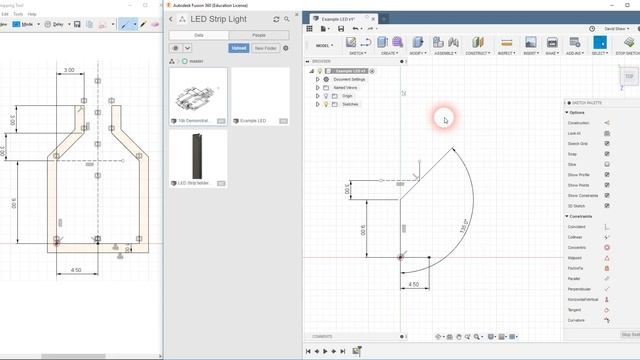
Task: Click the Press Pull icon in MODIFY group
Action: point(418,42)
